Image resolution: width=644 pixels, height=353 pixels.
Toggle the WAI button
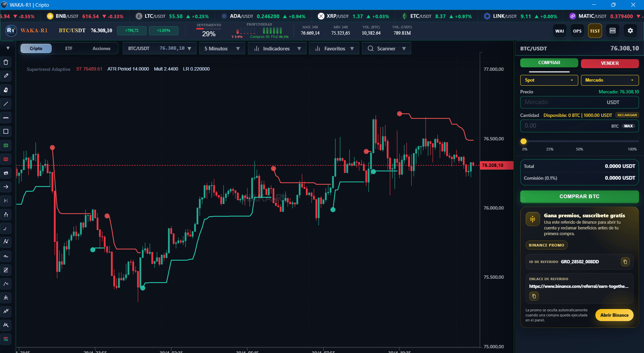pos(559,31)
